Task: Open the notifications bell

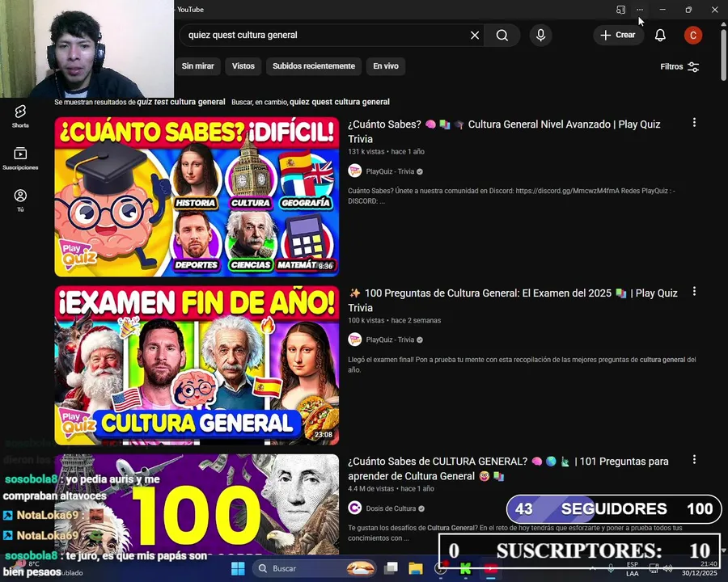Action: point(660,36)
